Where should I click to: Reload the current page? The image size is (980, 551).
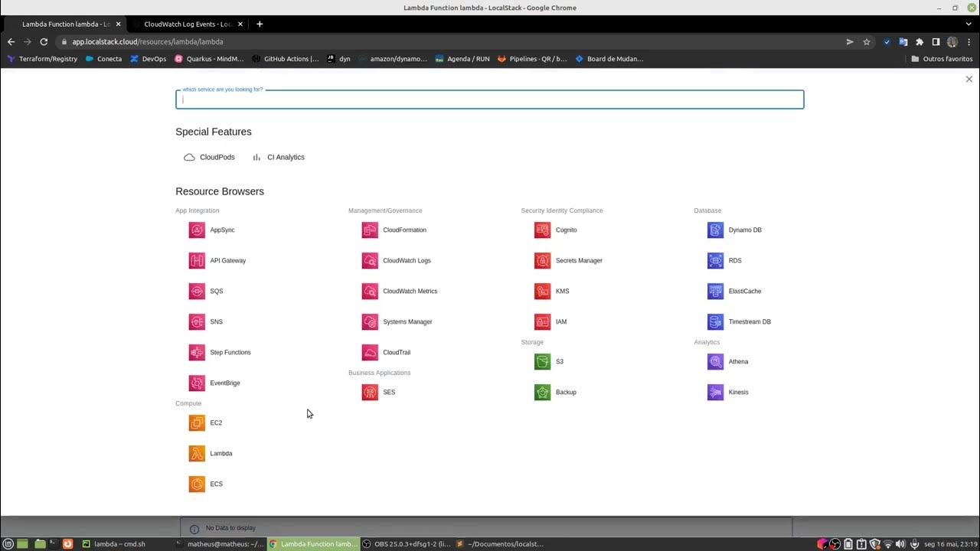(x=44, y=42)
